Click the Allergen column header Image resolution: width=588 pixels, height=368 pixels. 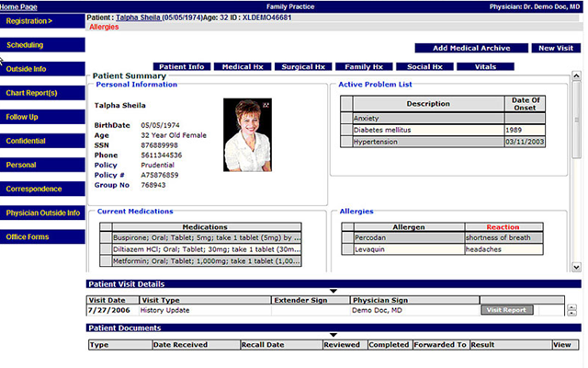(x=409, y=227)
